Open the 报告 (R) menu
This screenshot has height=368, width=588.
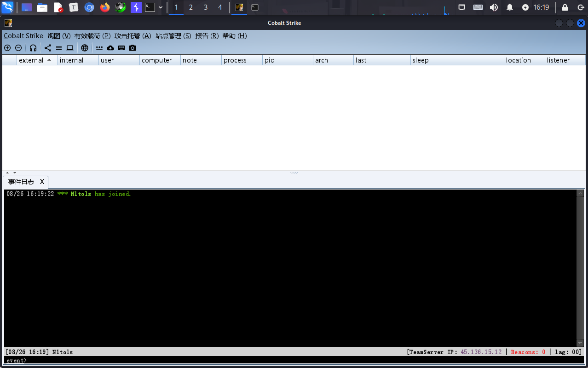[x=207, y=36]
